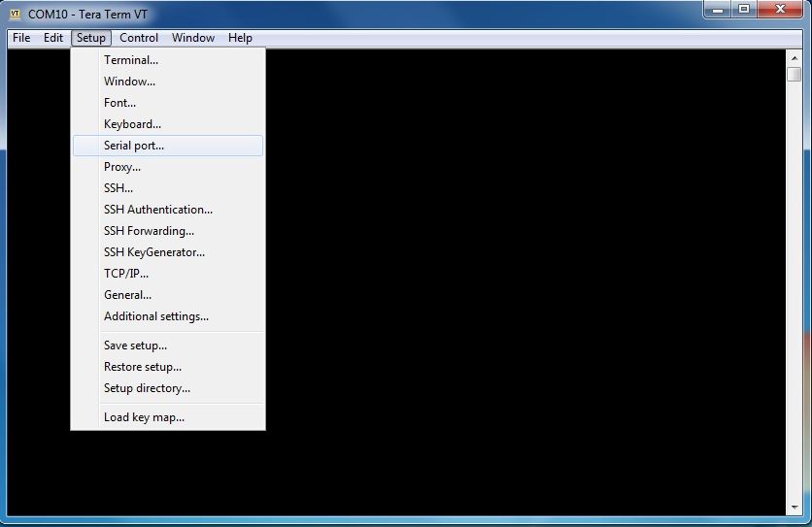Viewport: 812px width, 527px height.
Task: Maximize the Tera Term window
Action: pyautogui.click(x=744, y=10)
